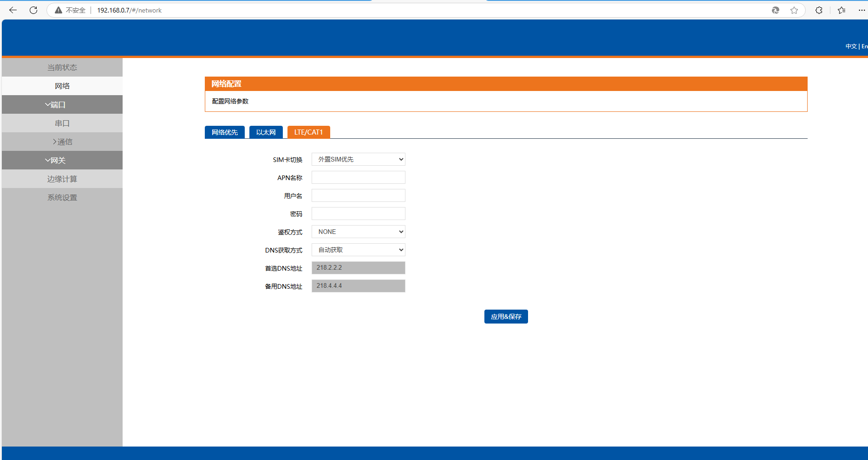Click the 首选DNS地址 field with 218.2.2.2
Viewport: 868px width, 460px height.
coord(359,268)
